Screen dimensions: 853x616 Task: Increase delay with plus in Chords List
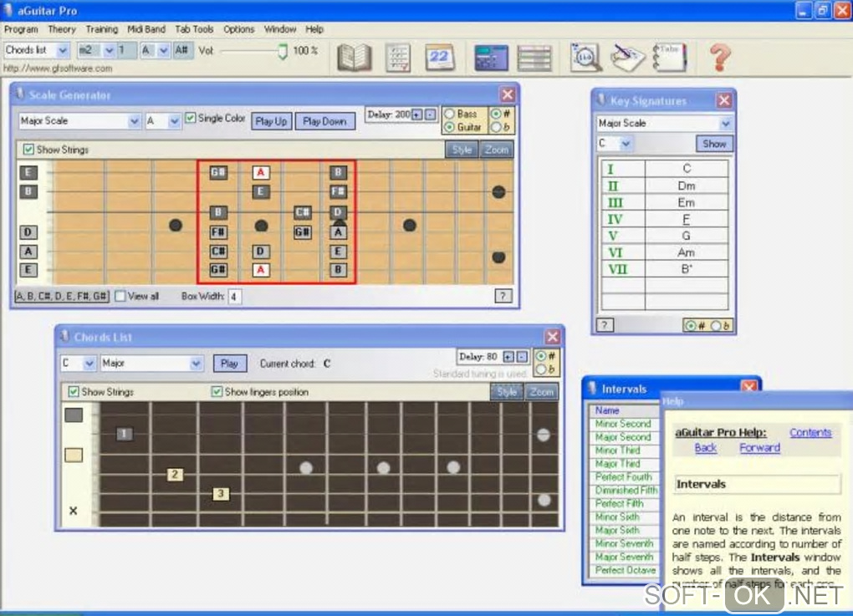pyautogui.click(x=508, y=357)
